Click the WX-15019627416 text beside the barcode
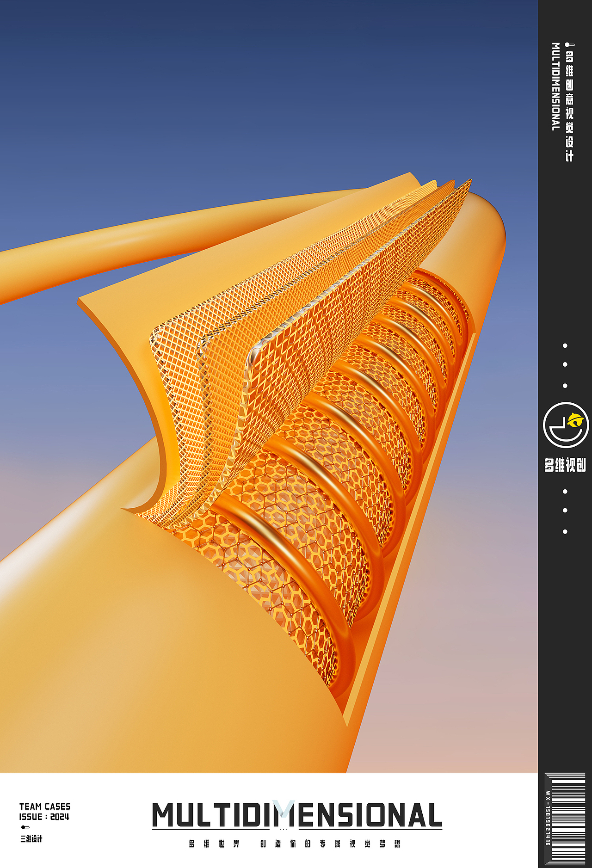The width and height of the screenshot is (592, 868). pyautogui.click(x=548, y=818)
